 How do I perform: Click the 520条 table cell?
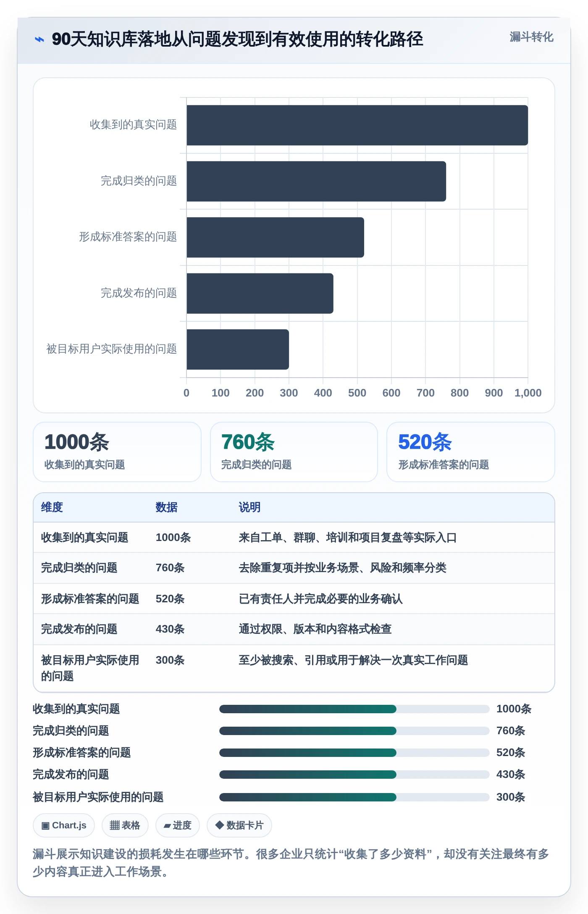170,599
